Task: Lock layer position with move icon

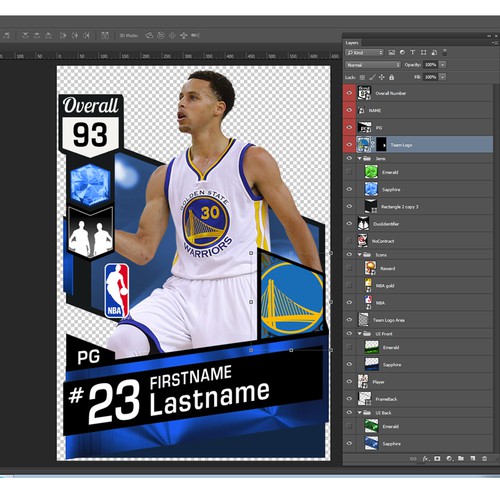Action: pos(382,77)
